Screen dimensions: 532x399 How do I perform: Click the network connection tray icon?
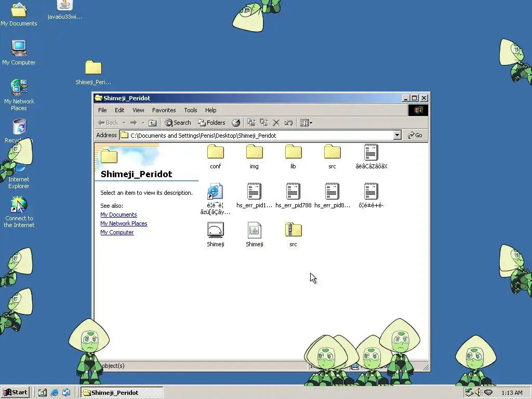tap(469, 393)
